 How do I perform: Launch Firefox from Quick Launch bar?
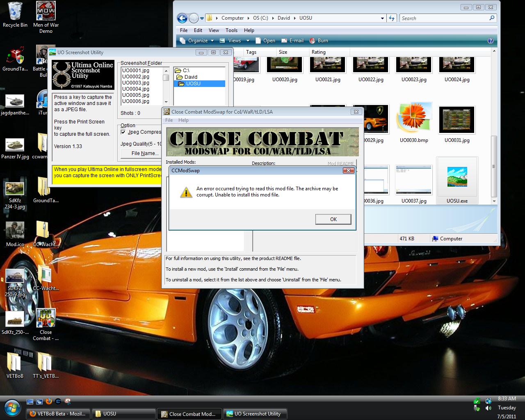49,402
